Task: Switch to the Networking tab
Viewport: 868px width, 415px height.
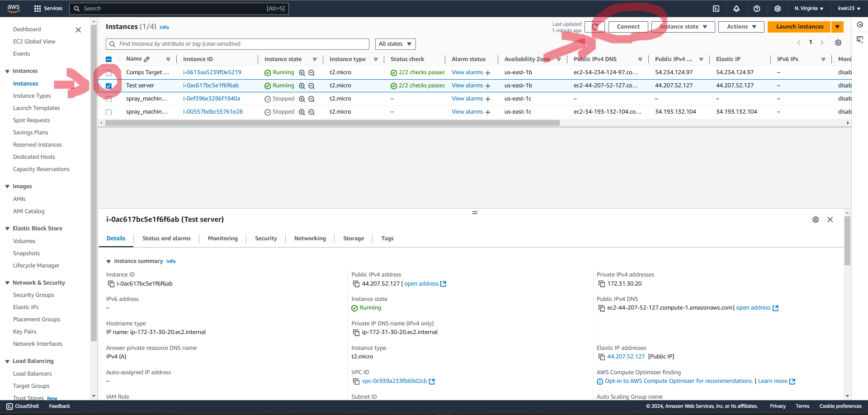Action: pyautogui.click(x=310, y=239)
